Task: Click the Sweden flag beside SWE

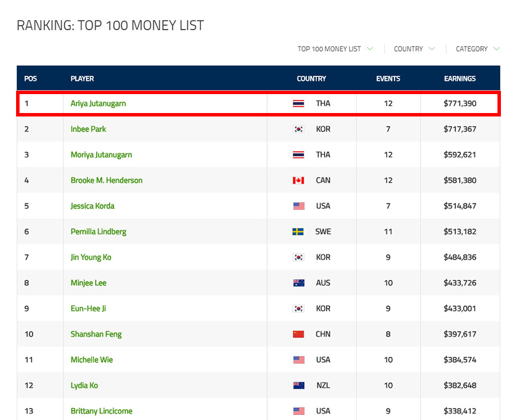Action: pos(298,232)
